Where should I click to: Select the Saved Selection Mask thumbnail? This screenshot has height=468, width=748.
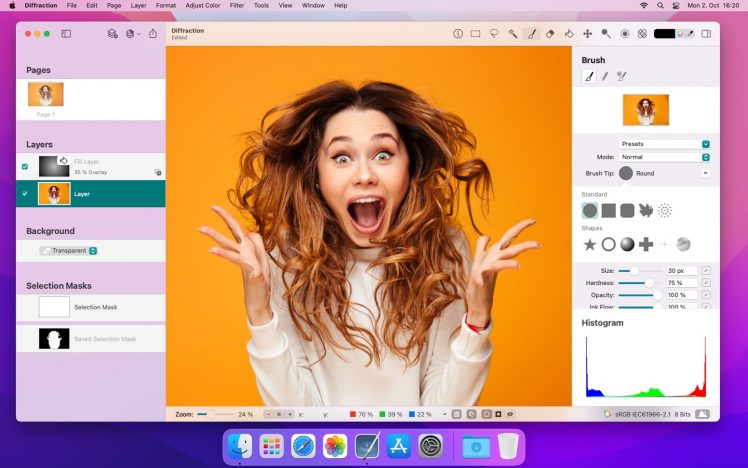click(54, 339)
